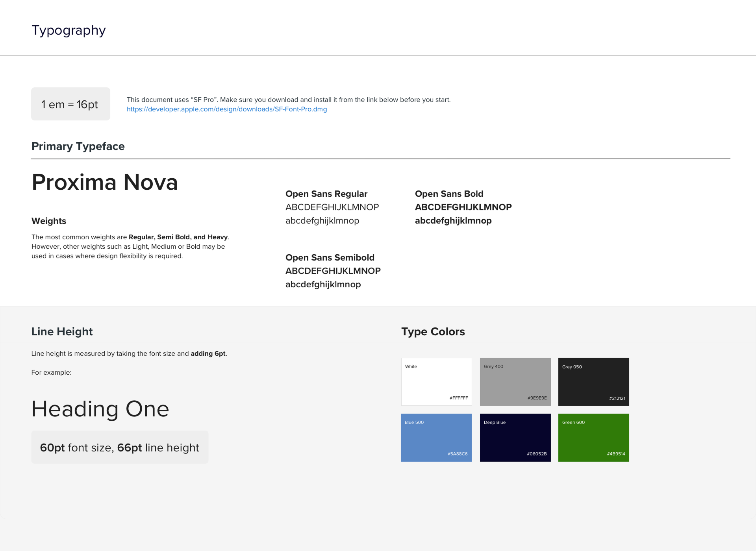Viewport: 756px width, 551px height.
Task: Click the Type Colors section heading
Action: pos(433,331)
